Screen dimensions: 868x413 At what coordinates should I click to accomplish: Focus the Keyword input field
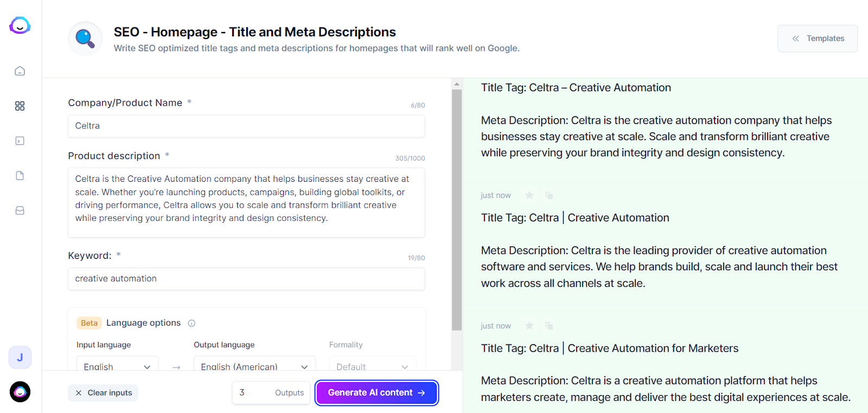click(246, 279)
